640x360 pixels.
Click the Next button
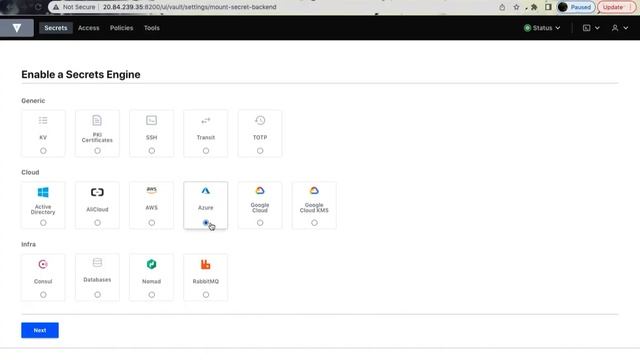(x=40, y=330)
